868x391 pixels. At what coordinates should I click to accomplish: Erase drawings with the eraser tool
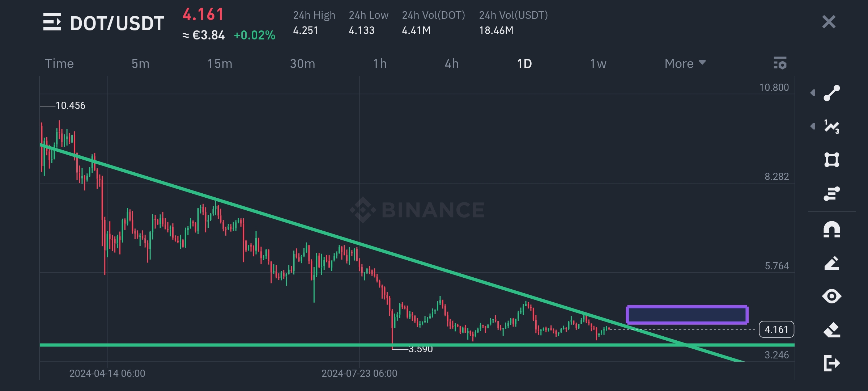(831, 330)
